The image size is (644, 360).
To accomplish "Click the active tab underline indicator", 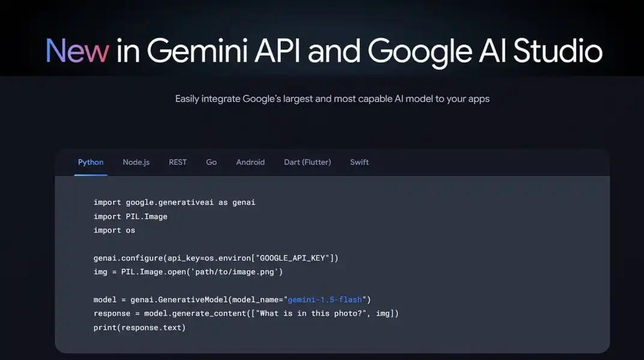I will pos(90,174).
